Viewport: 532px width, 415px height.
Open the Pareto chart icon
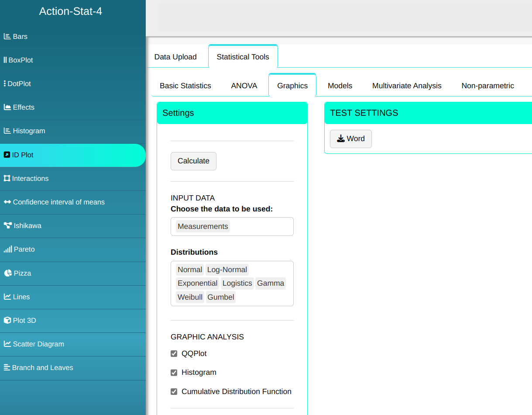tap(7, 249)
